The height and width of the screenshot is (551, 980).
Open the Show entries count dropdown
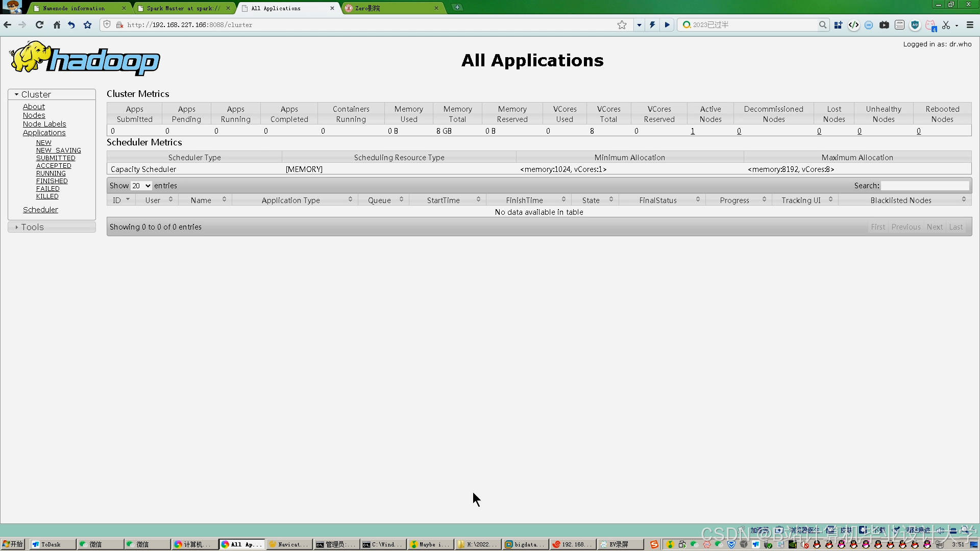tap(141, 186)
